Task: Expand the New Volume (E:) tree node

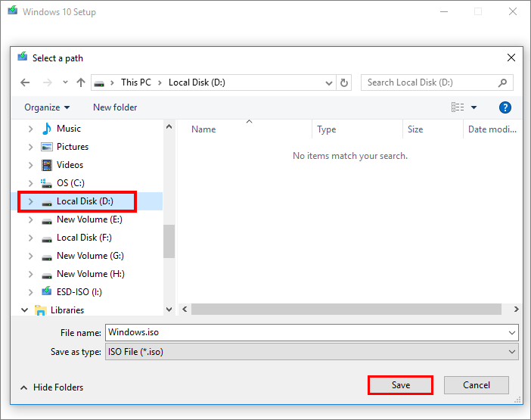Action: (31, 219)
